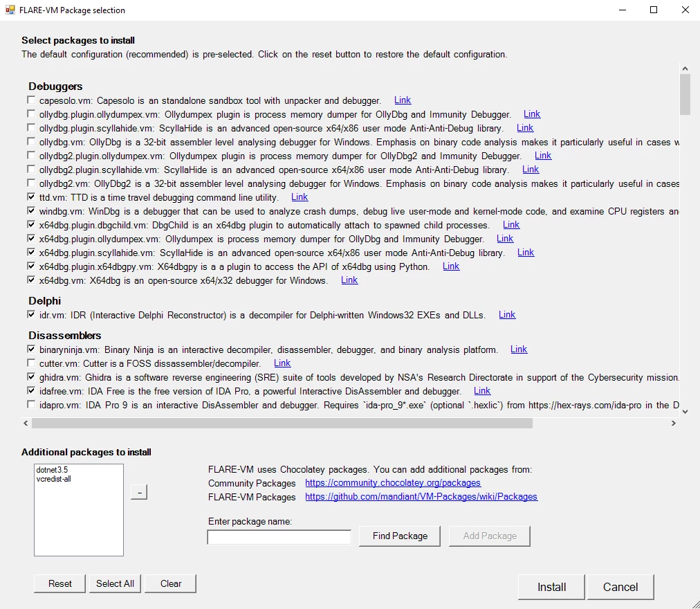Follow the cutter.vm Link

282,363
